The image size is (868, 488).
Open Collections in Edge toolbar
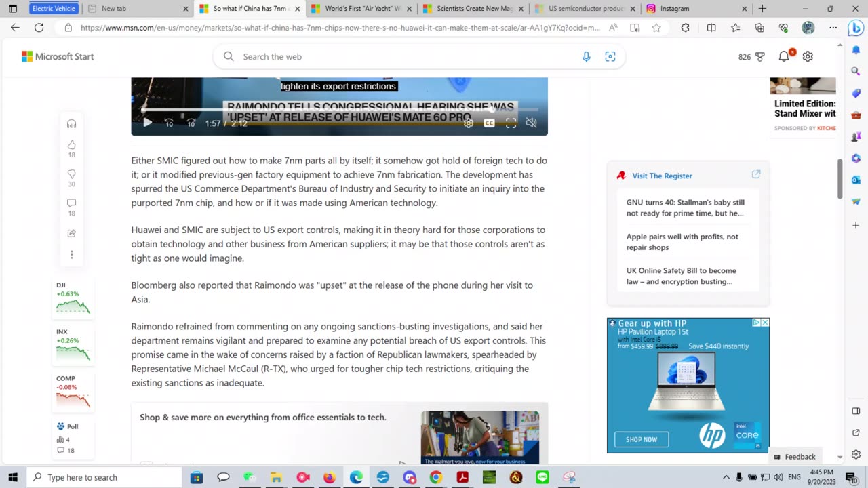coord(759,28)
